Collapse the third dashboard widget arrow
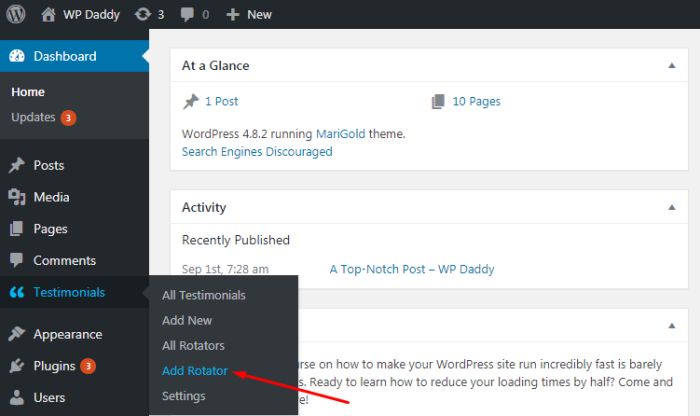The image size is (700, 416). click(671, 326)
